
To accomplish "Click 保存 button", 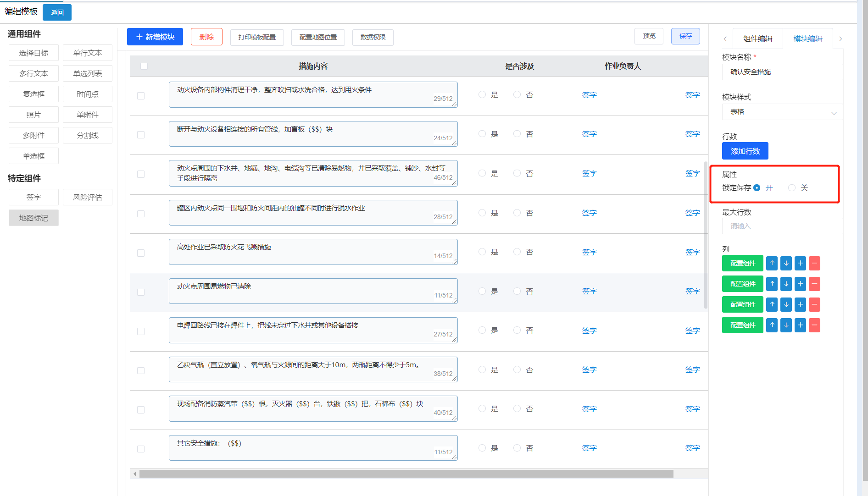I will (x=685, y=36).
